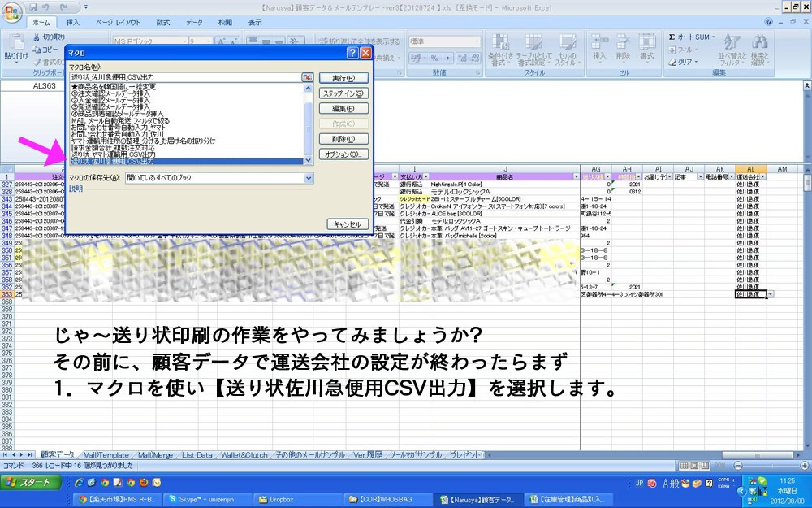Open the 電話番号 column filter dropdown
This screenshot has height=508, width=812.
[x=732, y=176]
